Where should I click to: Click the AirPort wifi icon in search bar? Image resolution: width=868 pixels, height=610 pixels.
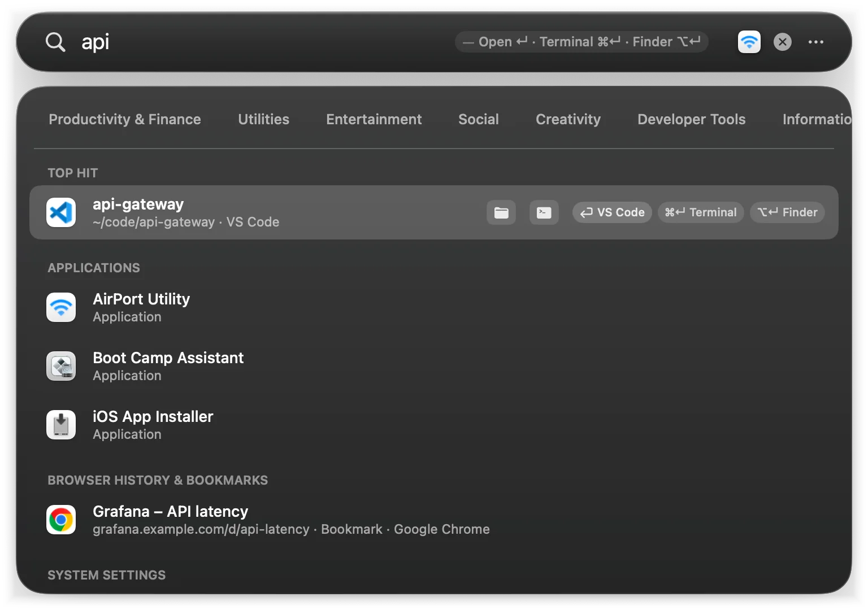749,42
